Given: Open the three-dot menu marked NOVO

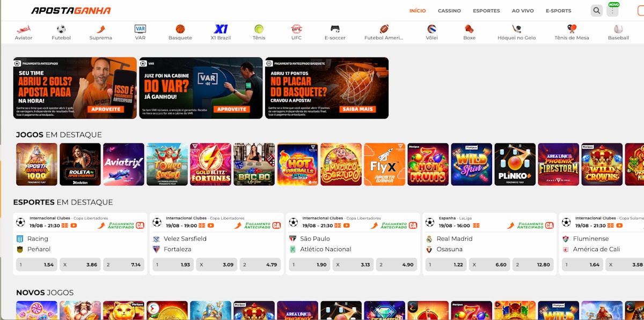Looking at the screenshot, I should point(612,11).
